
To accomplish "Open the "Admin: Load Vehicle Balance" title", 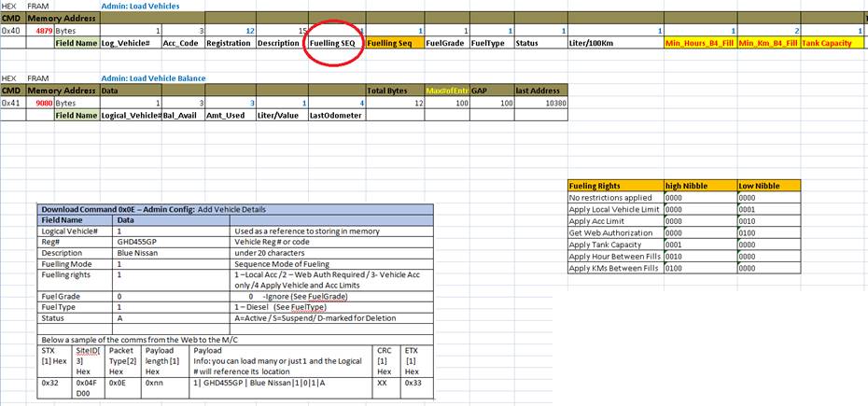I will pyautogui.click(x=153, y=78).
